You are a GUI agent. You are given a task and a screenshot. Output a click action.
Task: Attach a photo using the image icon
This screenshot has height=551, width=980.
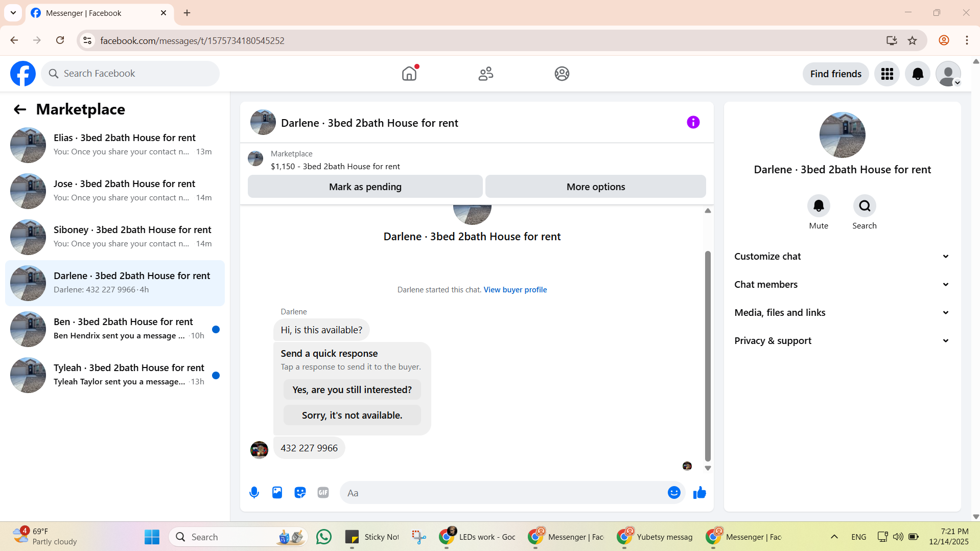(x=277, y=493)
